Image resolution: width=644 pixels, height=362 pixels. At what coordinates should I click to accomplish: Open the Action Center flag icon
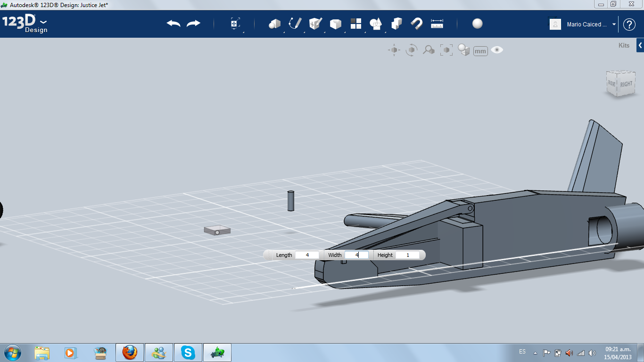(x=547, y=353)
